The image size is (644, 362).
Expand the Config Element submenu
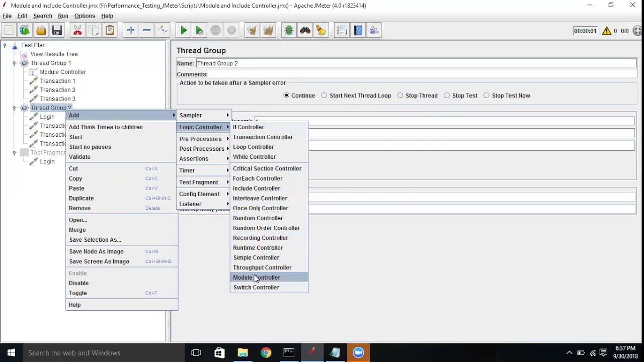(x=203, y=194)
